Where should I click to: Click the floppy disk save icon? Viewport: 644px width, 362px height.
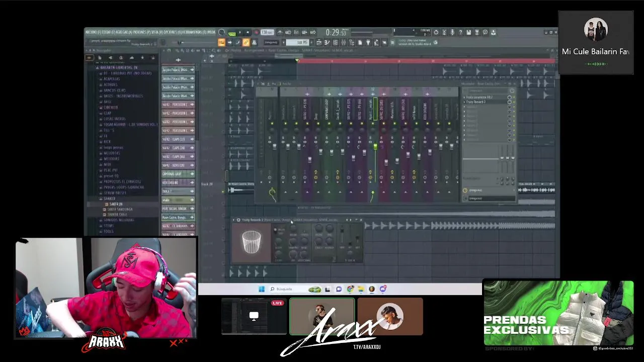468,32
